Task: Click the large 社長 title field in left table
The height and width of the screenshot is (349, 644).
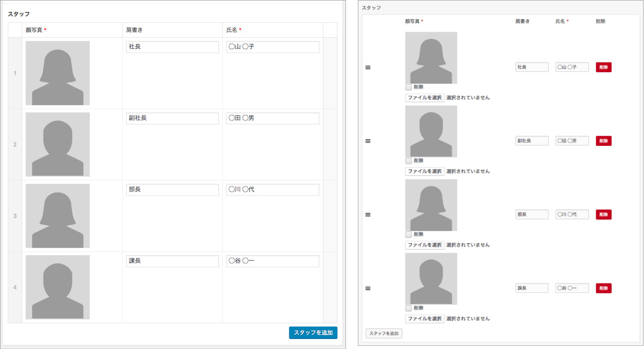Action: coord(172,47)
